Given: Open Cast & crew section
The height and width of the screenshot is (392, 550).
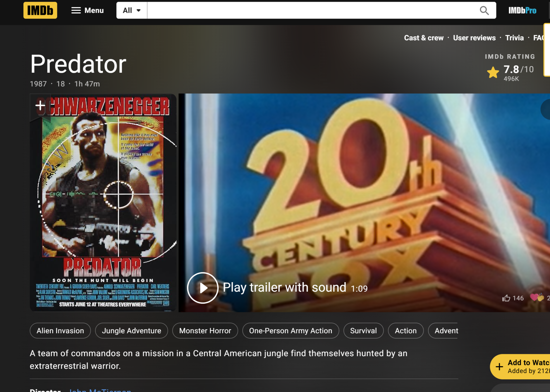Looking at the screenshot, I should [x=423, y=38].
